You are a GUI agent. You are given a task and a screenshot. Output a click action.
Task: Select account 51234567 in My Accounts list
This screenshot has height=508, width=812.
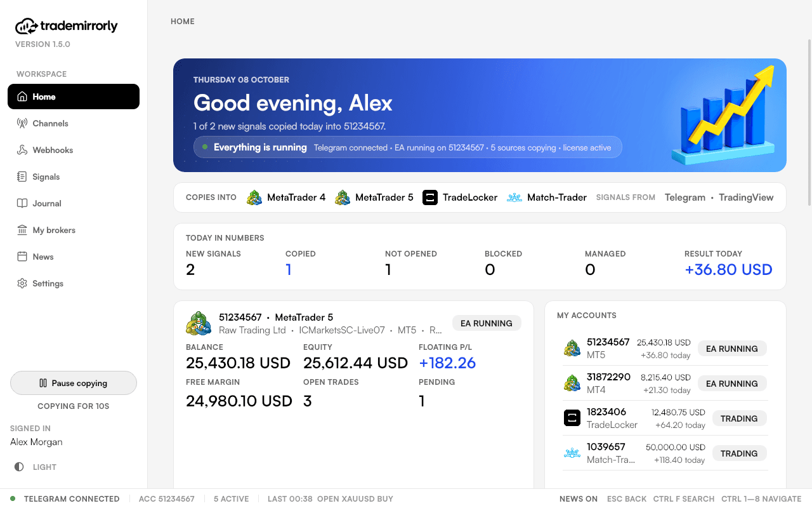[x=665, y=348]
